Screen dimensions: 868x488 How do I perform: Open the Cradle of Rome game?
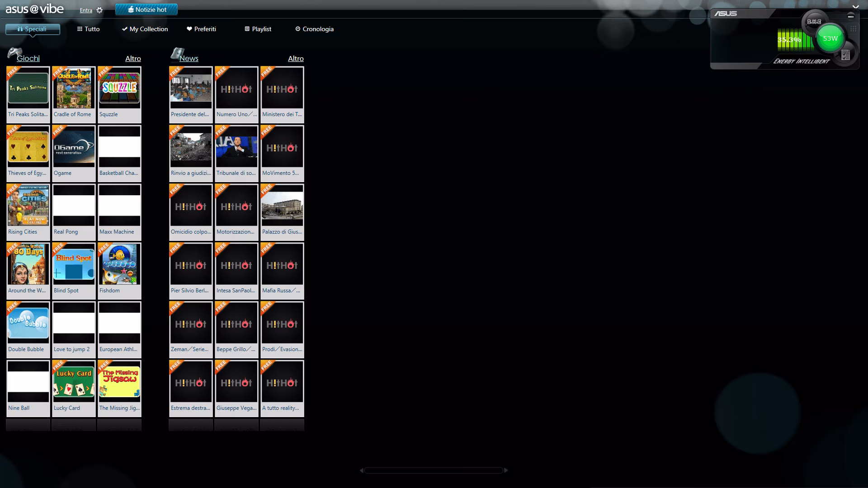(74, 95)
